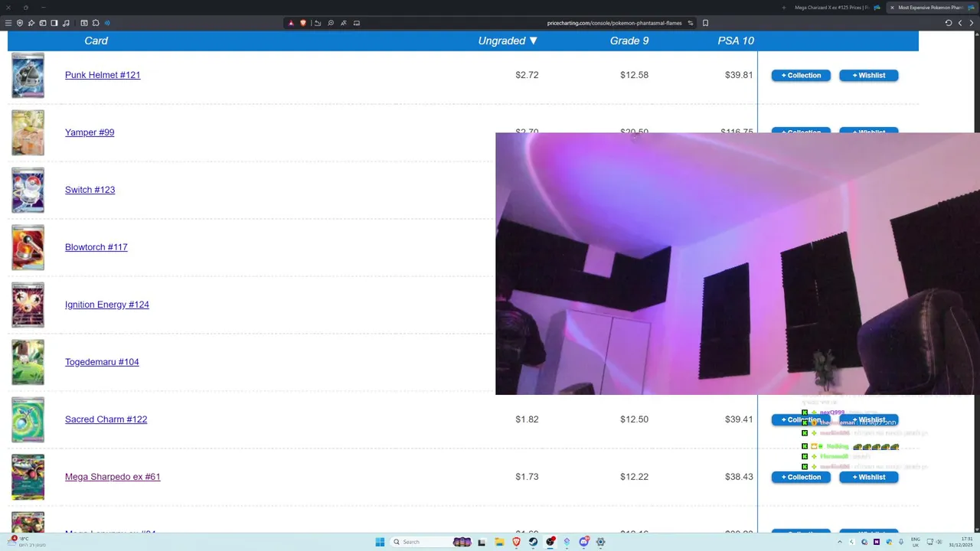Click Togedemaru card thumbnail
Screen dimensions: 980x551
(28, 362)
